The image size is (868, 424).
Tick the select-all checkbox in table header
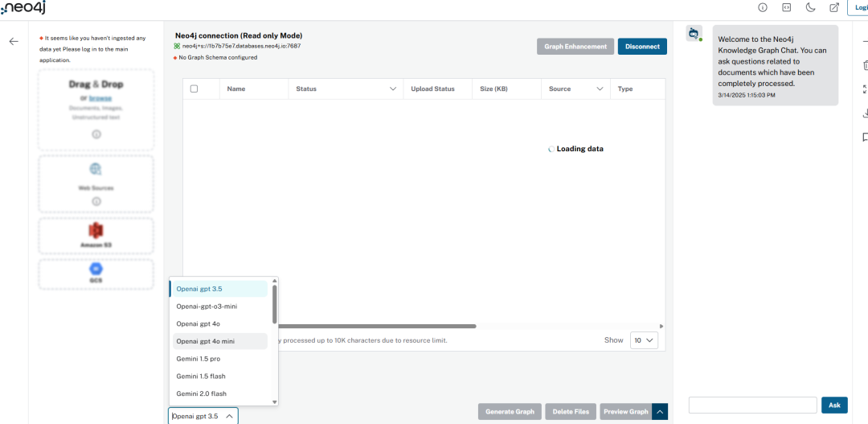coord(194,89)
